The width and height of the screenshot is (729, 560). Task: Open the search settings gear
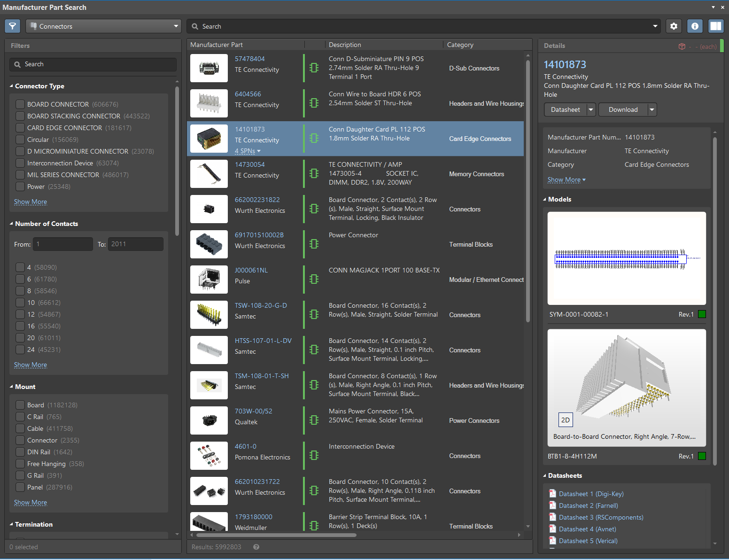coord(674,26)
